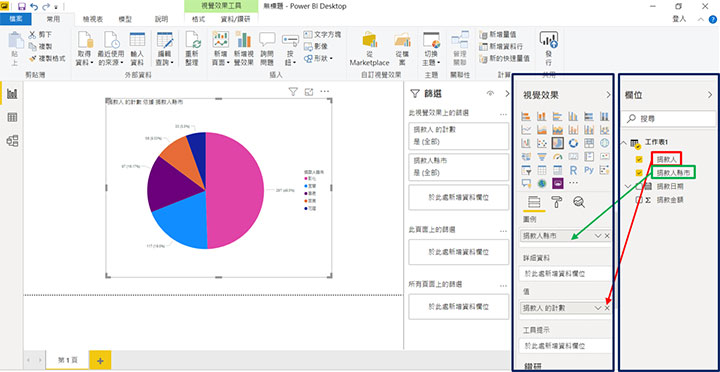Uncheck the 捐款人 field checkbox
The image size is (720, 372).
[x=639, y=160]
